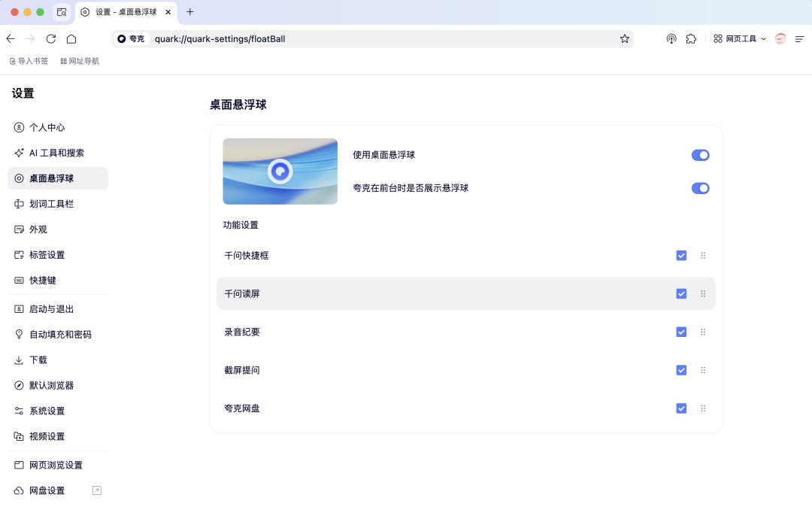This screenshot has height=516, width=812.
Task: Open 启动与退出 settings
Action: tap(58, 309)
